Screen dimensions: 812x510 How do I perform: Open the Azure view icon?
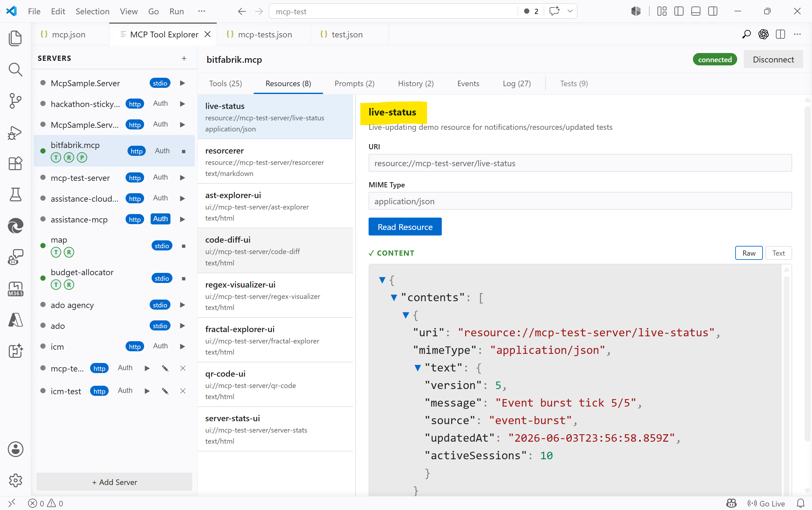coord(15,320)
